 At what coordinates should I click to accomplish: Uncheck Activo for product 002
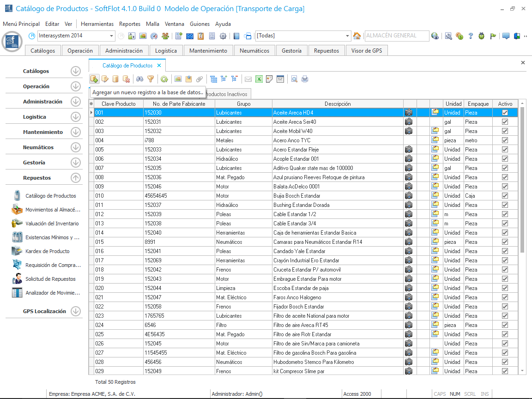[505, 122]
